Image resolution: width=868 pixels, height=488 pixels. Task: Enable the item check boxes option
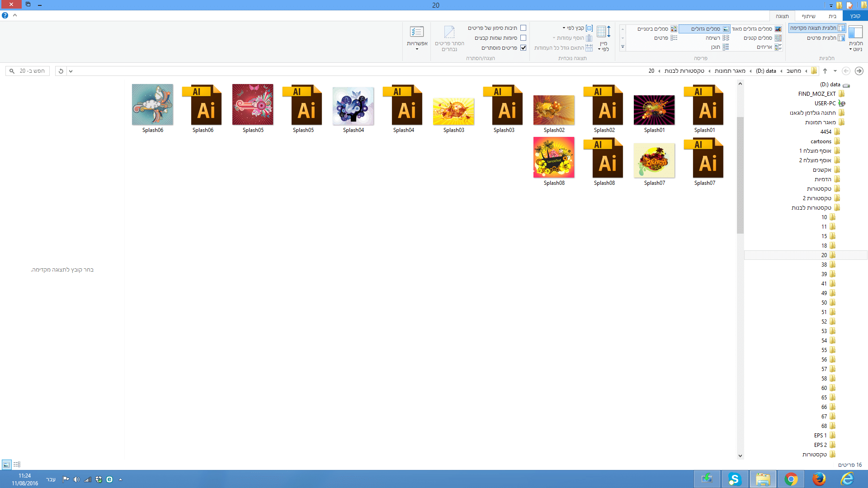click(x=523, y=28)
